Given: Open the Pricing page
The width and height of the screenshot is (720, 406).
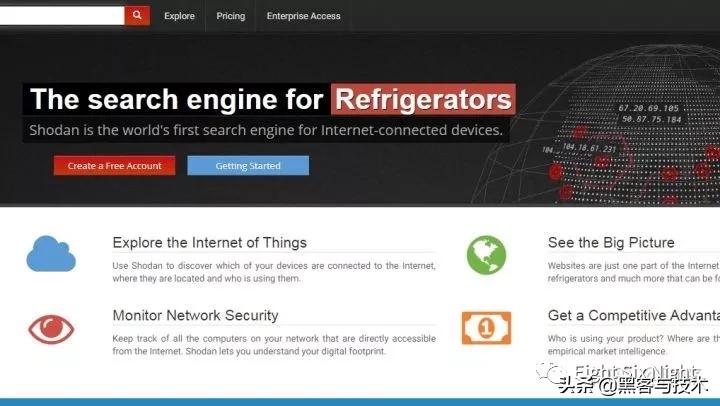Looking at the screenshot, I should [230, 16].
